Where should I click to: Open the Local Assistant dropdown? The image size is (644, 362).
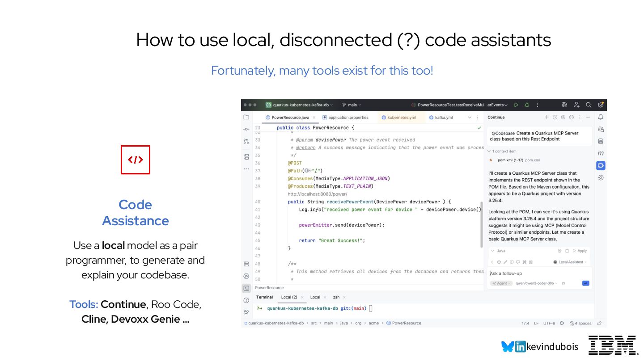(x=570, y=262)
